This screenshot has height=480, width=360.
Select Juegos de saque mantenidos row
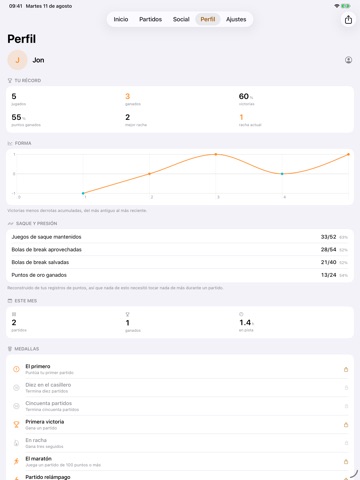[180, 237]
